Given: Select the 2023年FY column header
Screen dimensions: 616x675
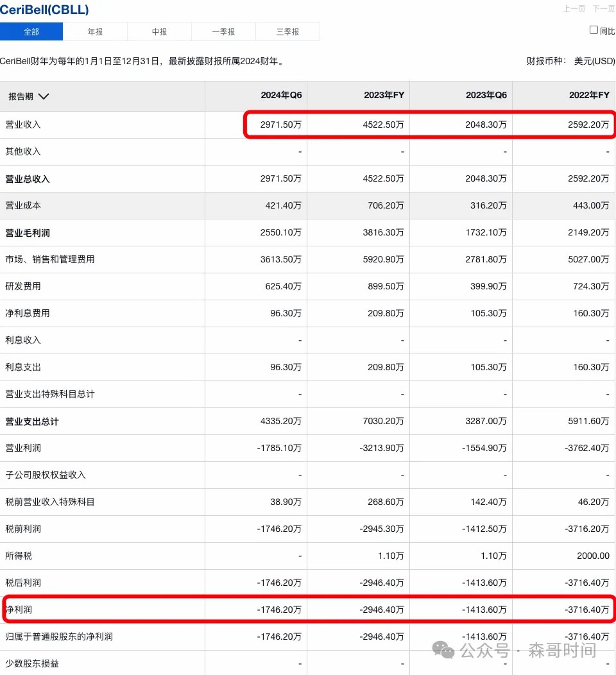Looking at the screenshot, I should [384, 95].
